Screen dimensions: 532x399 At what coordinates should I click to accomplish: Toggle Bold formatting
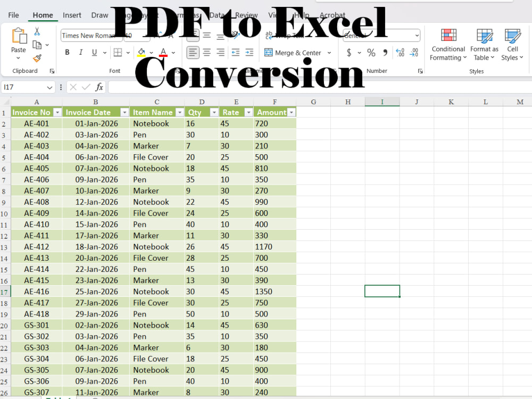[x=67, y=52]
